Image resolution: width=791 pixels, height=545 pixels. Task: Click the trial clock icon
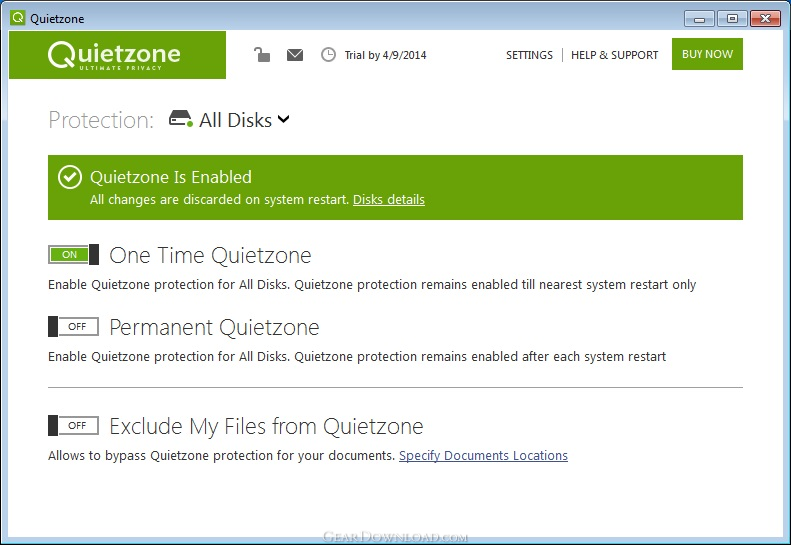click(328, 54)
